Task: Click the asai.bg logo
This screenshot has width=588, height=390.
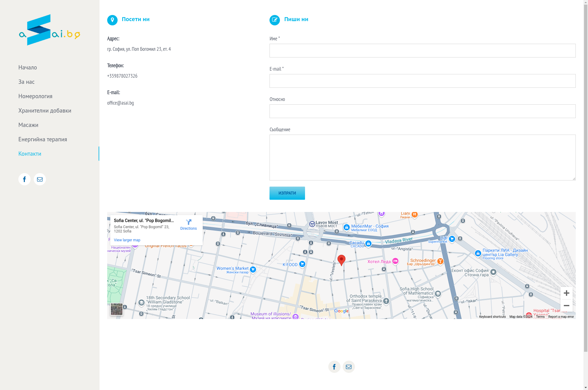Action: coord(50,30)
